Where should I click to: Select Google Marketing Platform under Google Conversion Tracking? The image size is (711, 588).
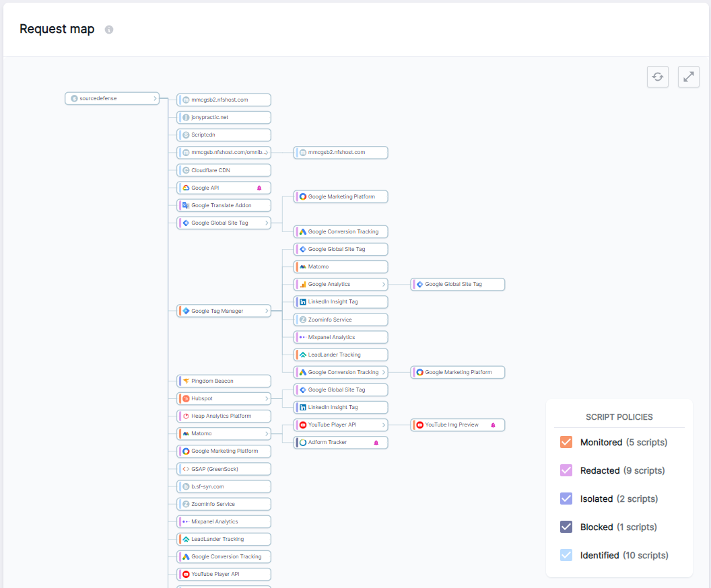(x=458, y=372)
